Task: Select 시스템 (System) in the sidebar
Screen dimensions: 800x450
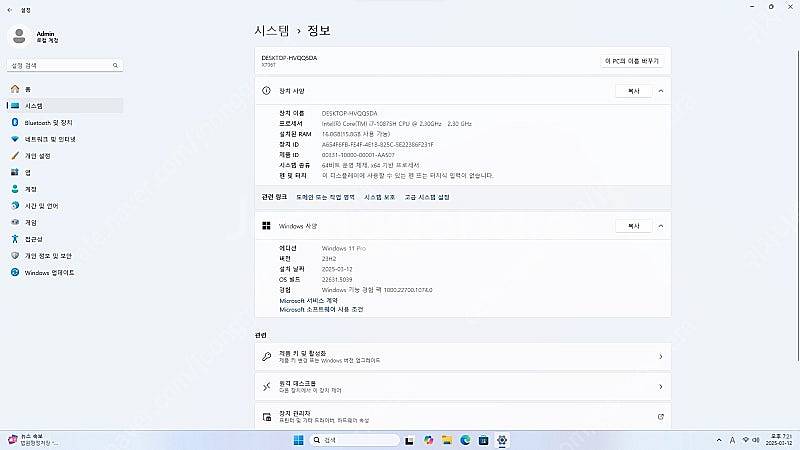Action: [x=65, y=106]
